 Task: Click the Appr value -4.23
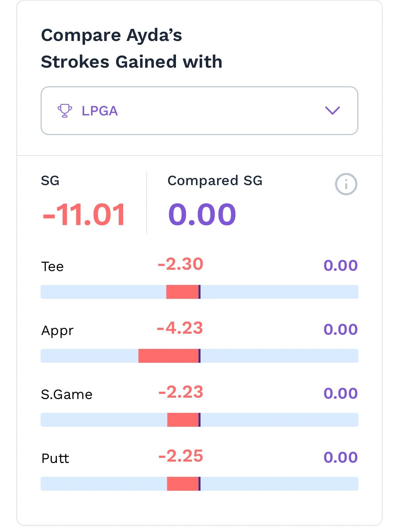click(x=180, y=328)
